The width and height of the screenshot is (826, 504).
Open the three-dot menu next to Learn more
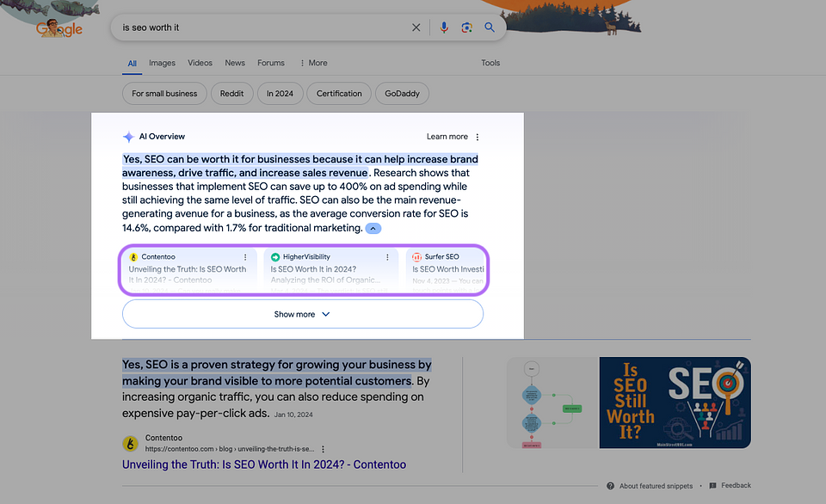point(477,136)
